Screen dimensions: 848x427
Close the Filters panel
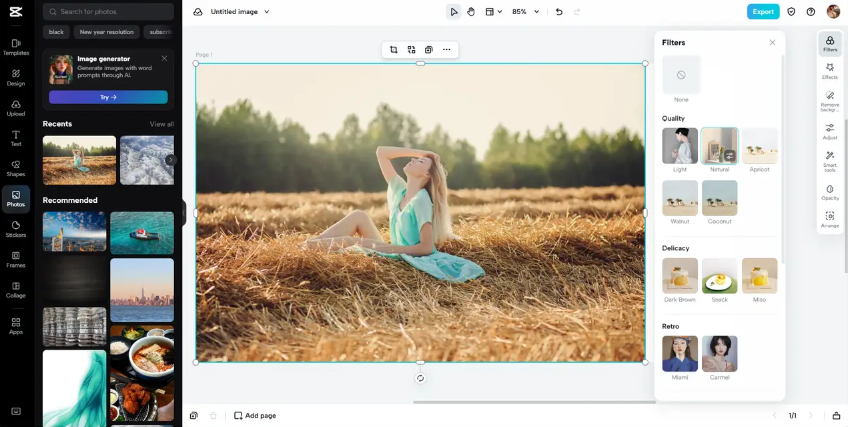coord(772,43)
